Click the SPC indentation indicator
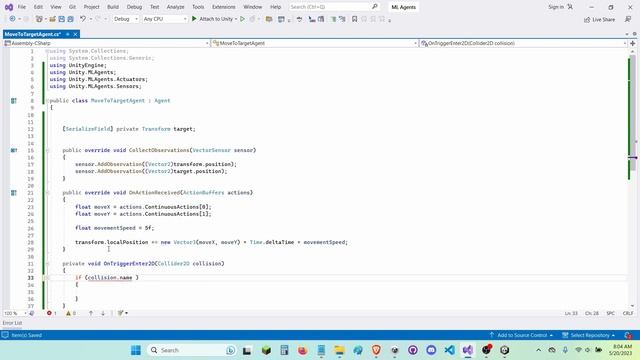Viewport: 640px width, 360px height. point(611,313)
